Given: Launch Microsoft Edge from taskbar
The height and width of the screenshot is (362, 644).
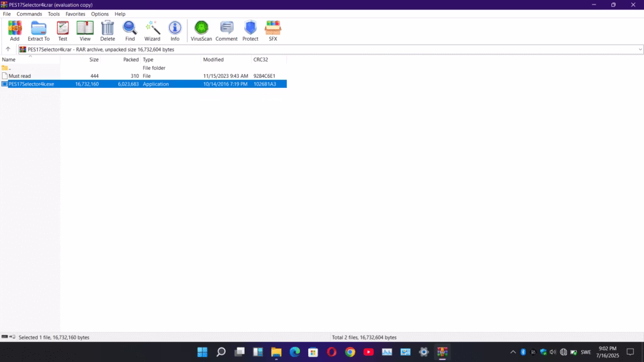Looking at the screenshot, I should 294,352.
